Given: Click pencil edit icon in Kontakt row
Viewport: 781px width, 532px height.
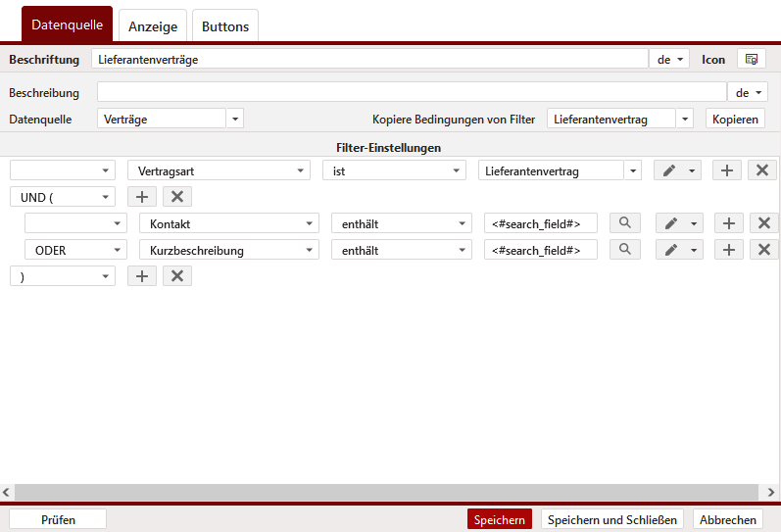Looking at the screenshot, I should [671, 223].
